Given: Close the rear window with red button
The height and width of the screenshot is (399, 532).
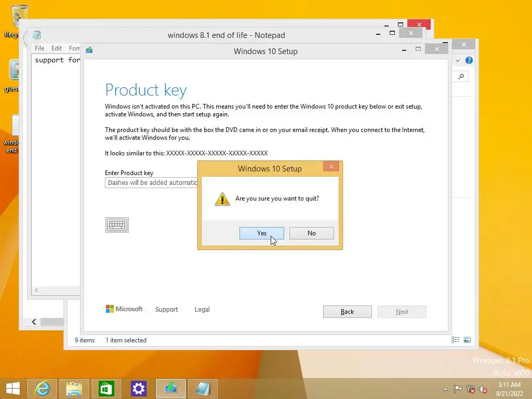Looking at the screenshot, I should (x=419, y=24).
